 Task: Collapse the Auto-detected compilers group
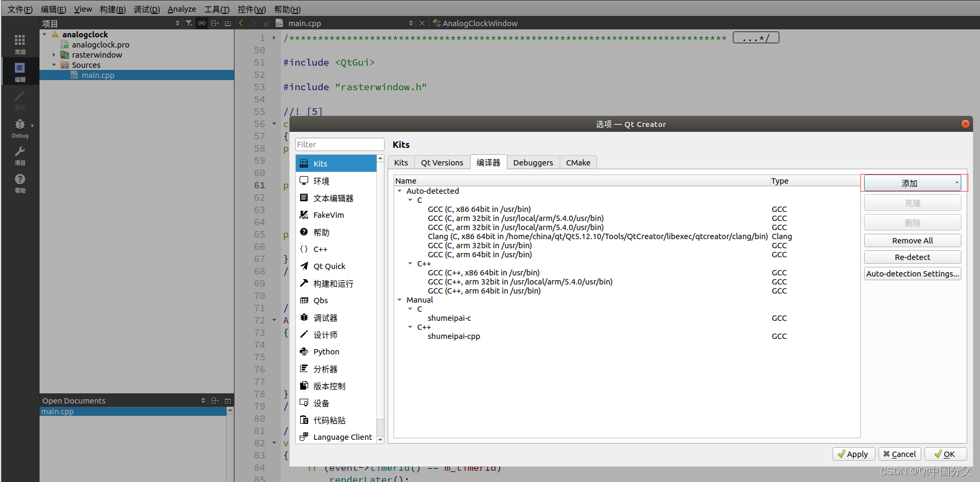pos(399,191)
